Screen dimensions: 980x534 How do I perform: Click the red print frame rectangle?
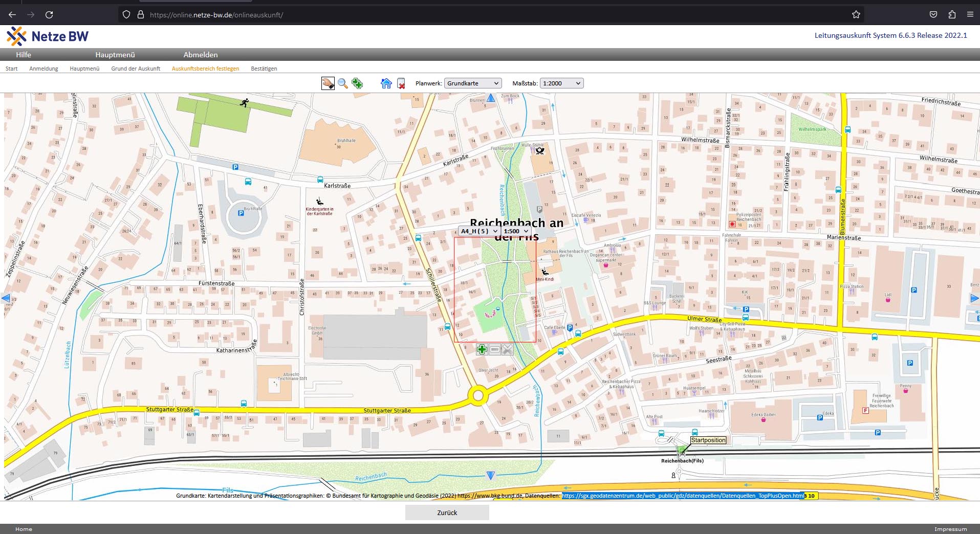495,290
